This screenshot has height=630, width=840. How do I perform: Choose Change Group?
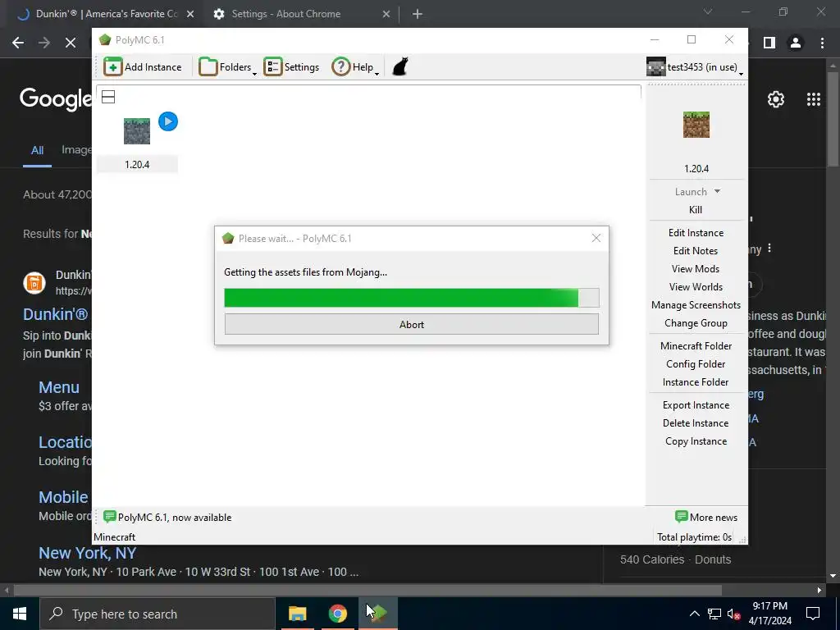click(x=696, y=323)
